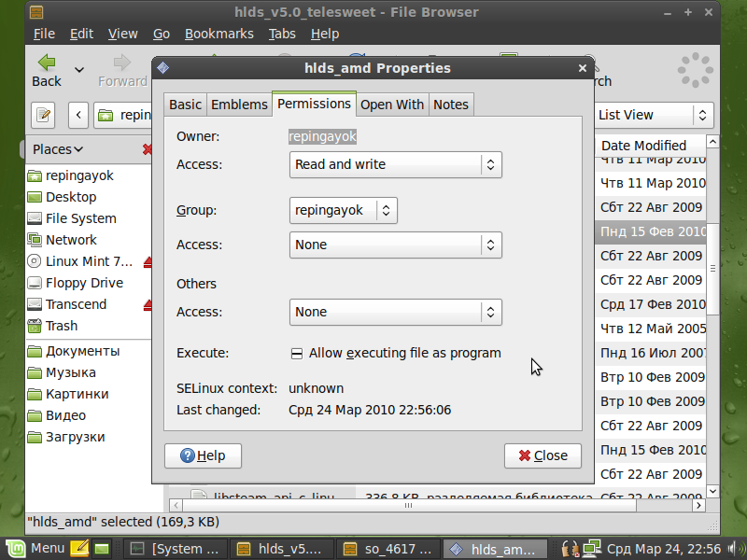Open the Linux Mint Menu button
Viewport: 747px width, 560px height.
[x=35, y=549]
